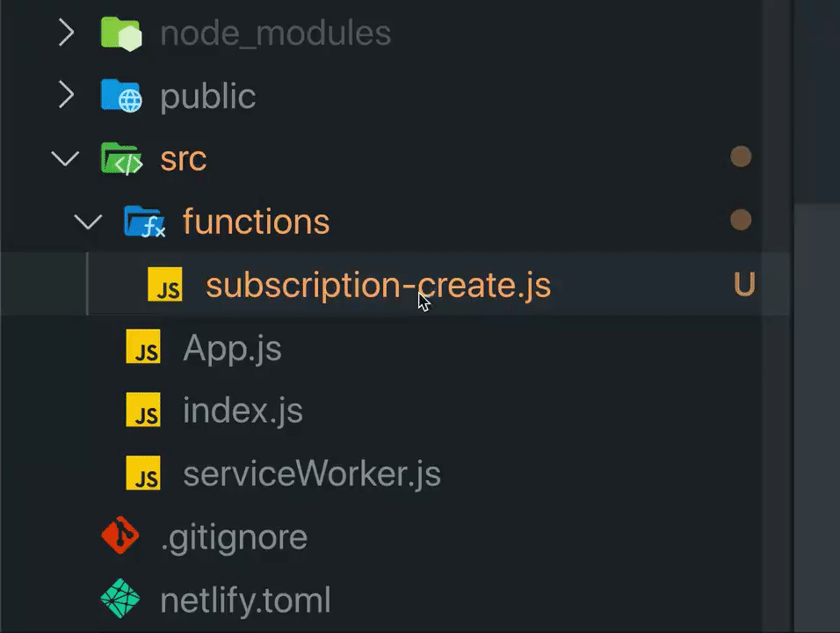Click the App.js JS file icon
The width and height of the screenshot is (840, 633).
[143, 348]
